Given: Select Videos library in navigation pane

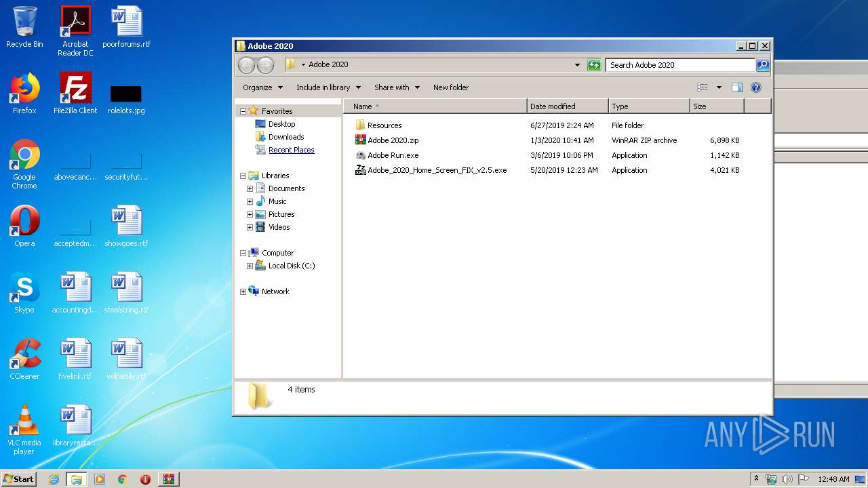Looking at the screenshot, I should 279,227.
